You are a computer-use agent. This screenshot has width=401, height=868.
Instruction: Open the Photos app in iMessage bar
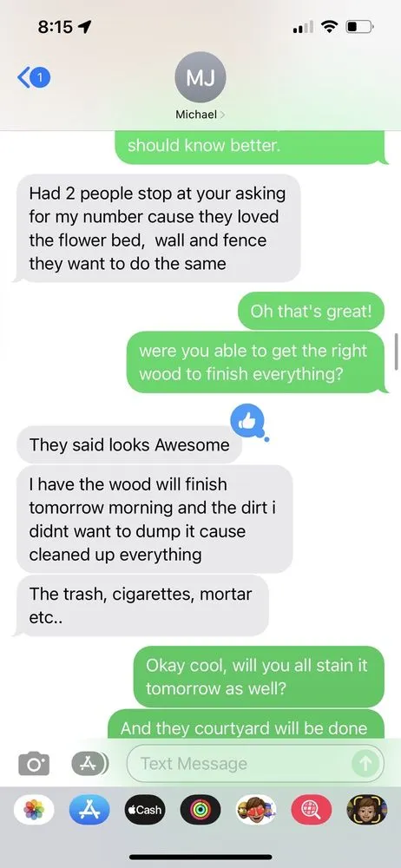(x=35, y=809)
